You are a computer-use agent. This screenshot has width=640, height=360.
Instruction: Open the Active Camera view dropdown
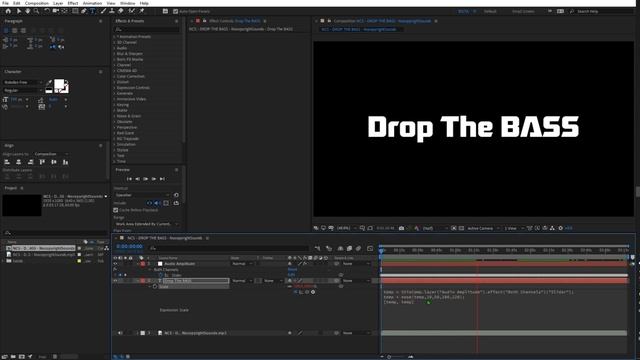pyautogui.click(x=483, y=228)
